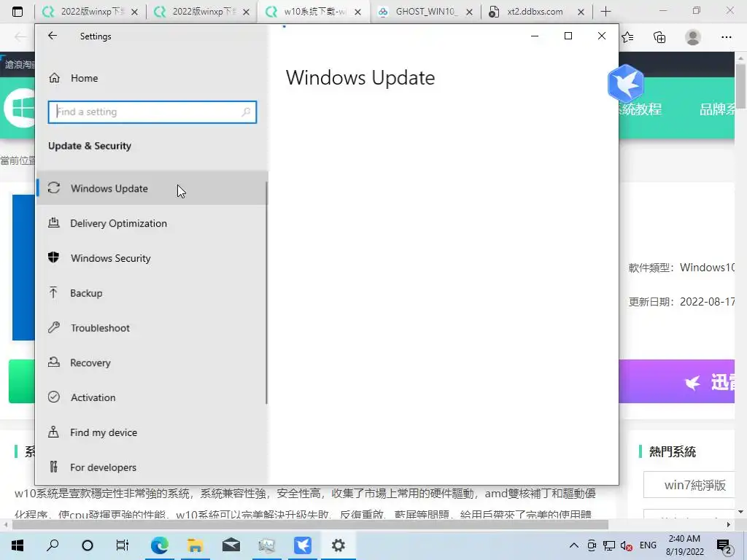Screen dimensions: 747x560
Task: Select Windows Update in sidebar
Action: click(152, 188)
